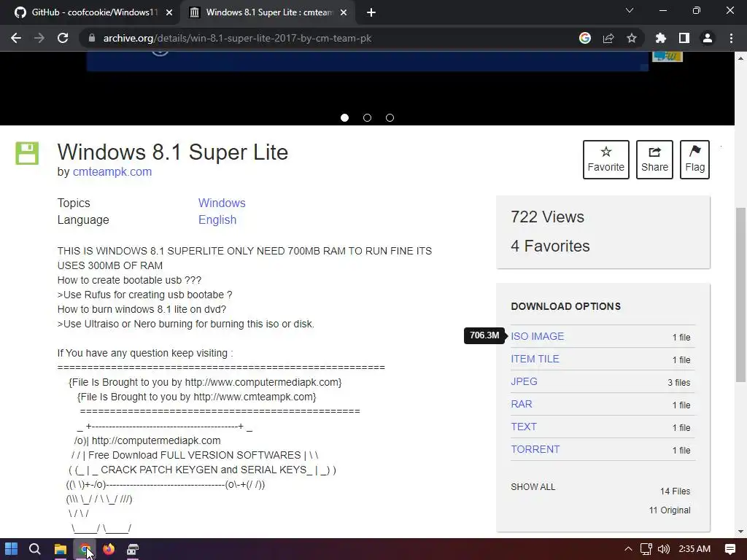The height and width of the screenshot is (560, 747).
Task: Click the browser back arrow
Action: 16,38
